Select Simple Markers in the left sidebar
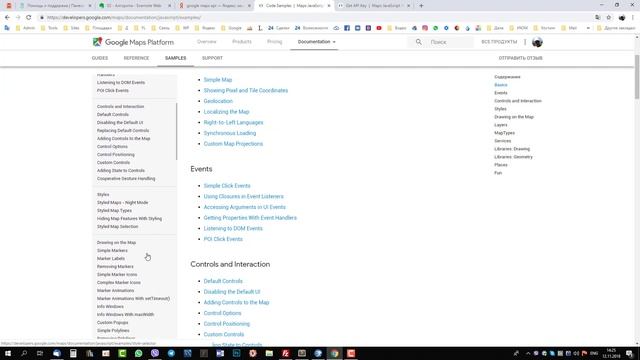 click(x=112, y=251)
